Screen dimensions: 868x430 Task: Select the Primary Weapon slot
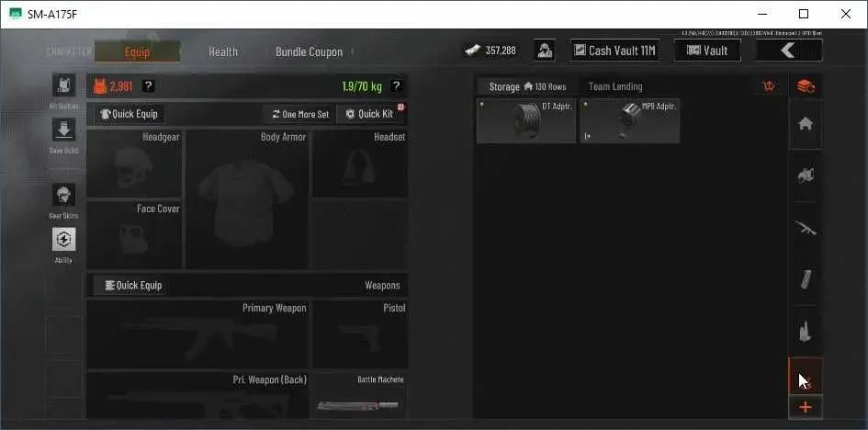pos(198,334)
